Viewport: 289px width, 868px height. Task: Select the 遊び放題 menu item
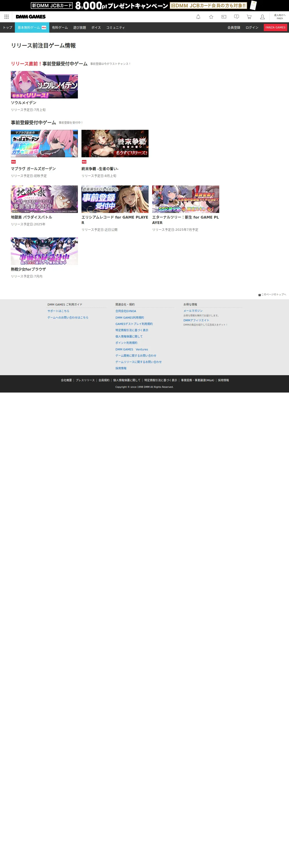80,28
